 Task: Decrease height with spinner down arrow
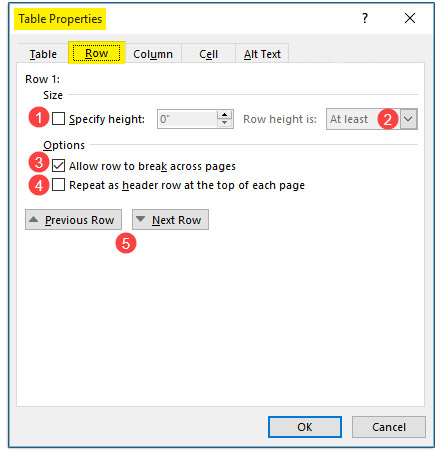tap(225, 123)
